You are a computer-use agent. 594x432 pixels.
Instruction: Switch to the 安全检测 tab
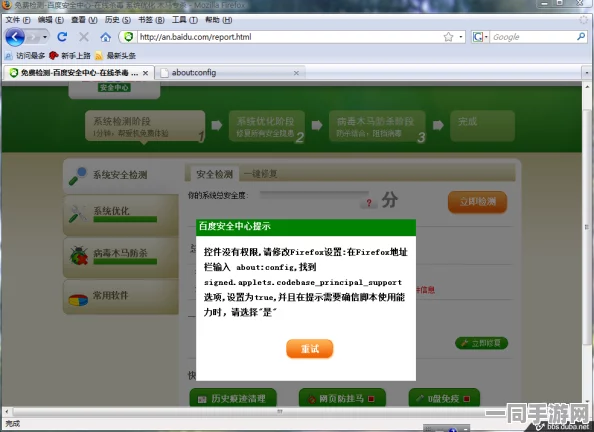click(214, 174)
